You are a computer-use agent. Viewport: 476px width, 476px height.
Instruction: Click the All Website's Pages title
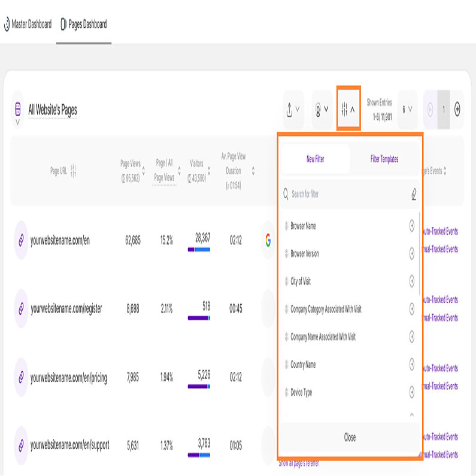[53, 110]
